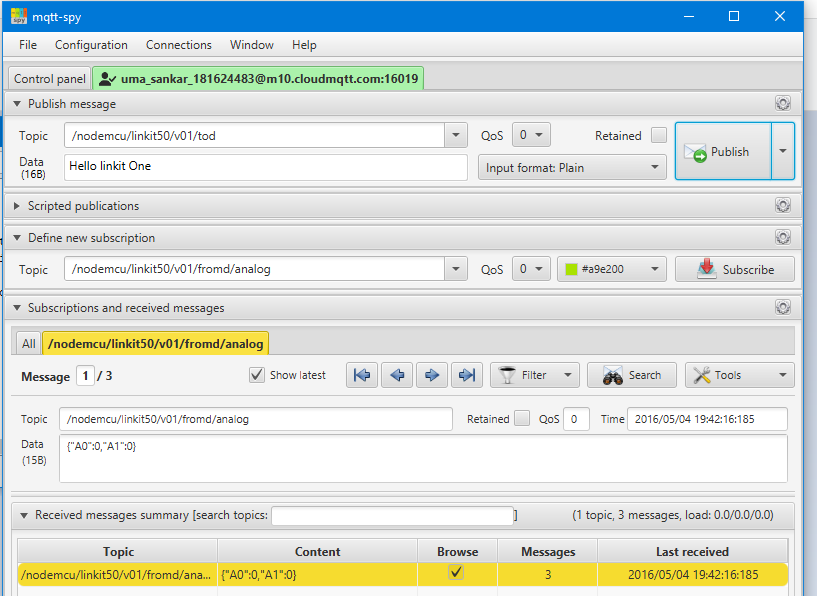Switch to the All subscriptions tab

pyautogui.click(x=29, y=344)
